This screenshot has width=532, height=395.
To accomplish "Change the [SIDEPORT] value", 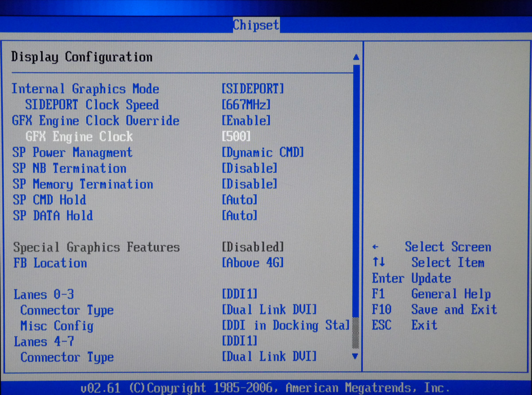I will (x=253, y=89).
